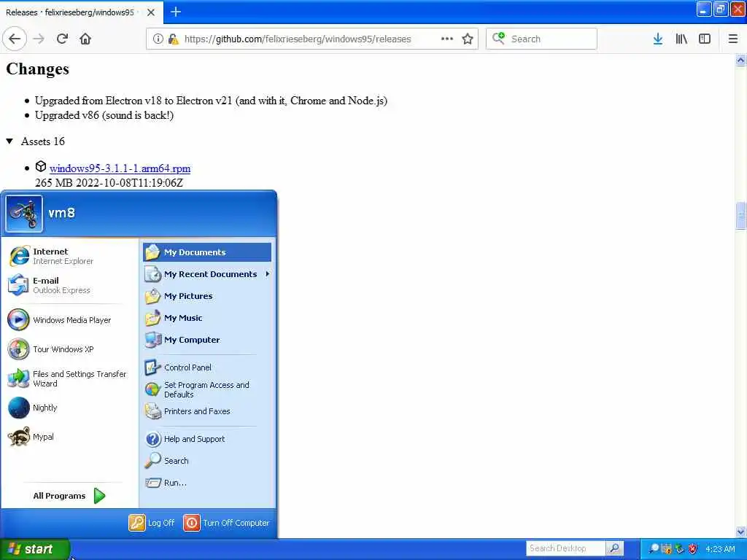Click the Windows start button
747x560 pixels.
point(35,549)
